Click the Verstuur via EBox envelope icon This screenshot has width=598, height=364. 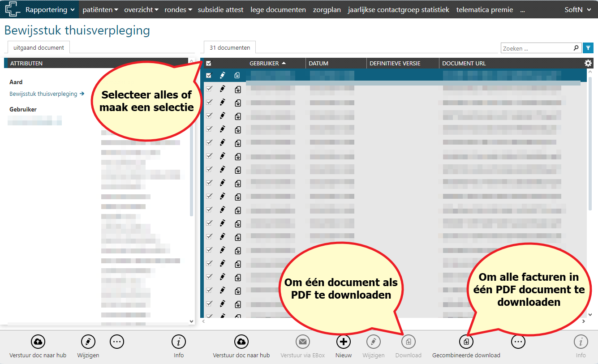[303, 342]
